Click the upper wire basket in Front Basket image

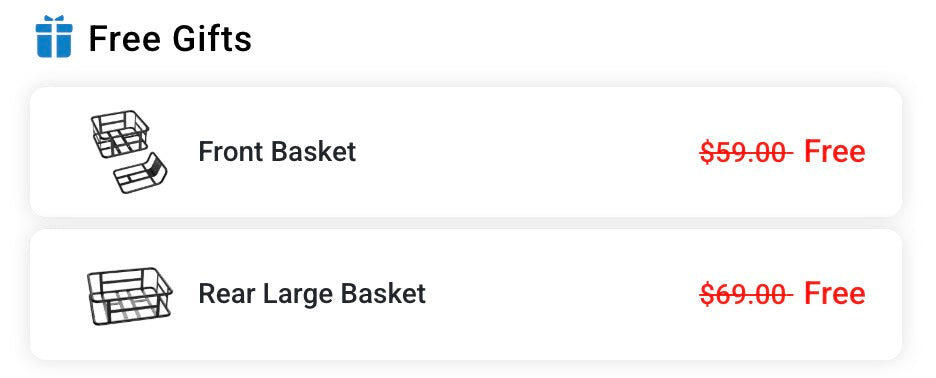click(119, 133)
